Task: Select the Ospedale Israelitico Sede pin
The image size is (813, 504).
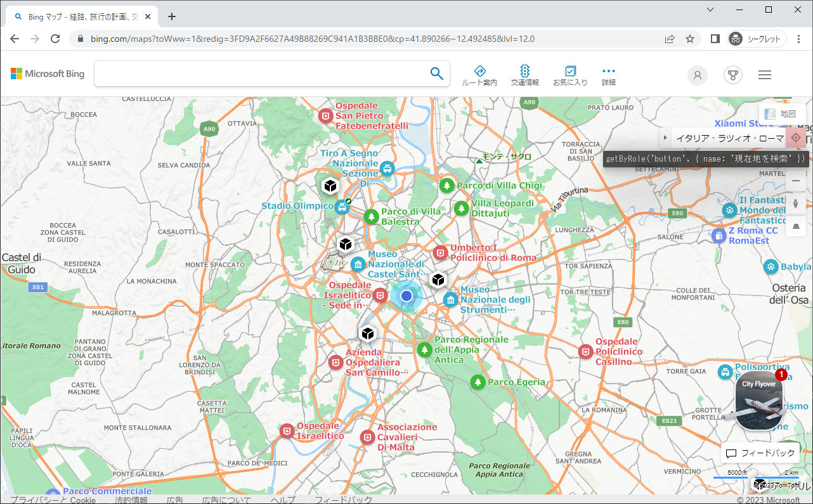Action: [380, 295]
